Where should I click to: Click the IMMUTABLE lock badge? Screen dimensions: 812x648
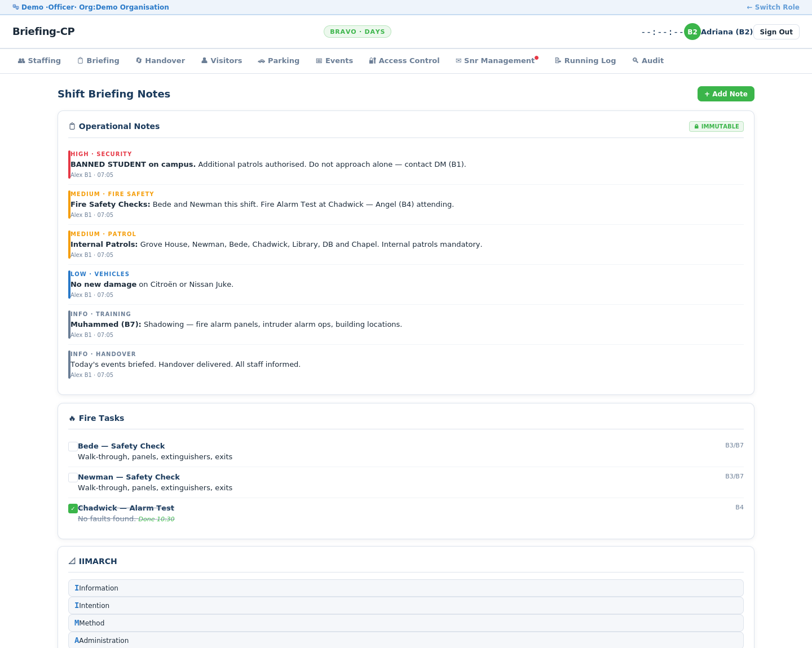716,127
